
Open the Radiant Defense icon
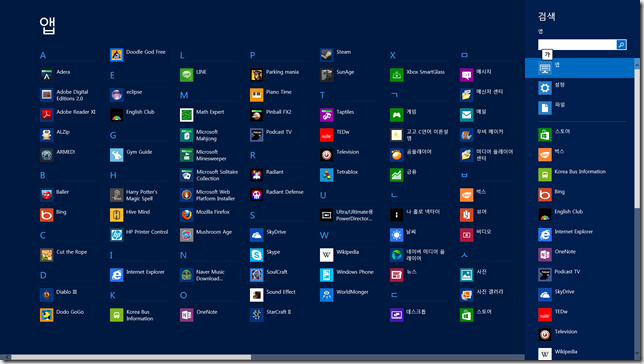pos(257,195)
